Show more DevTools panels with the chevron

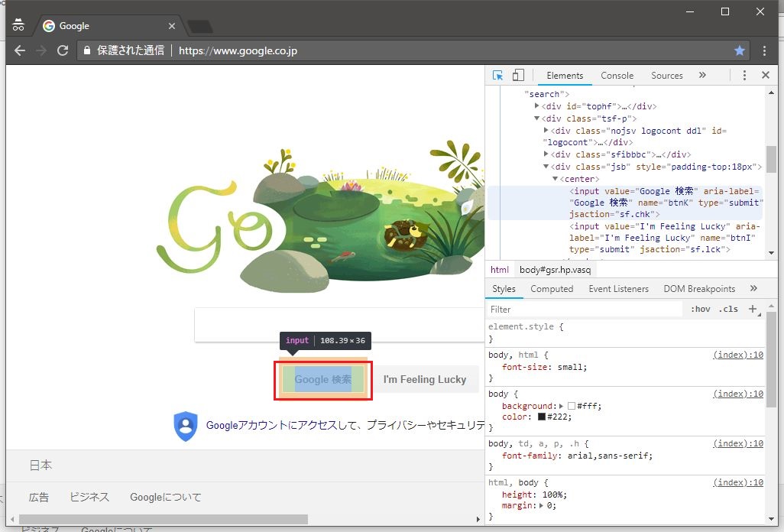(x=702, y=75)
